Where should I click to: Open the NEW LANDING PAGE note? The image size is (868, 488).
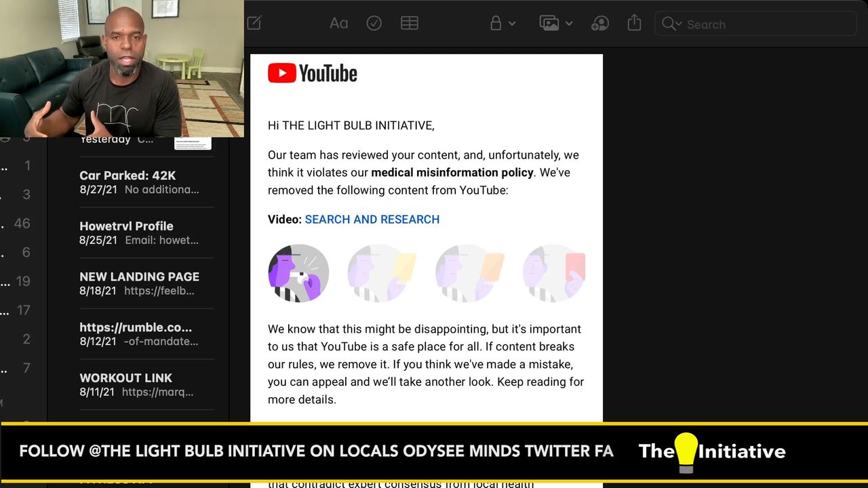139,283
